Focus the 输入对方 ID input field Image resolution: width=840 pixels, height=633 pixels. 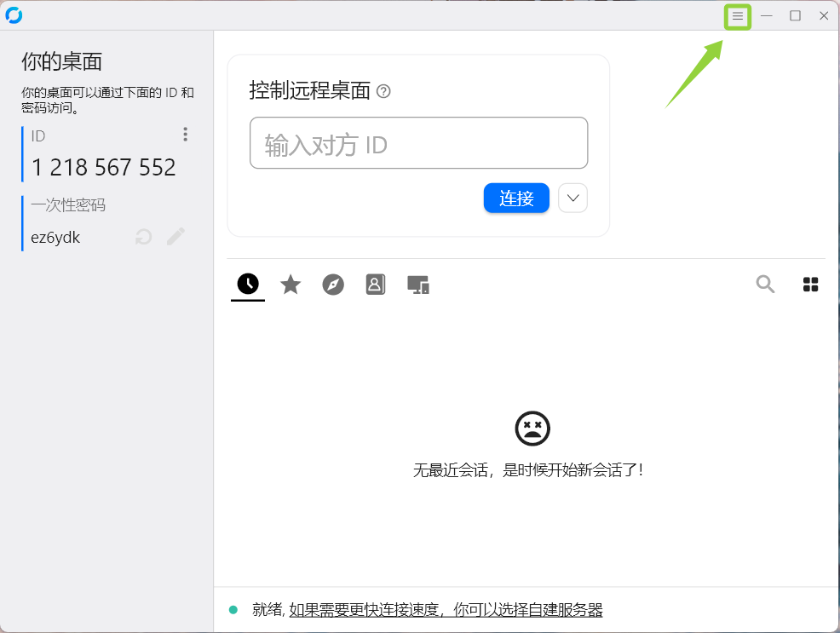click(x=418, y=143)
